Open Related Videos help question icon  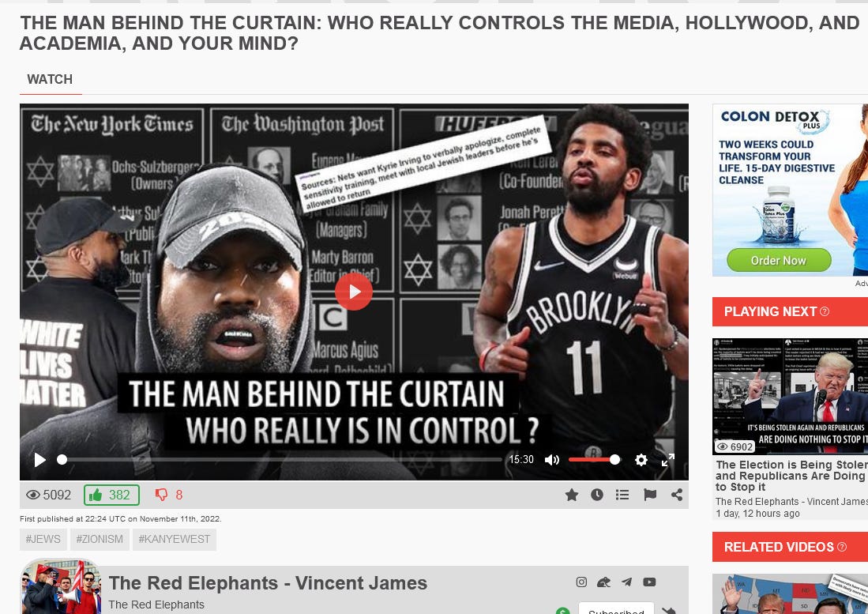click(x=842, y=547)
